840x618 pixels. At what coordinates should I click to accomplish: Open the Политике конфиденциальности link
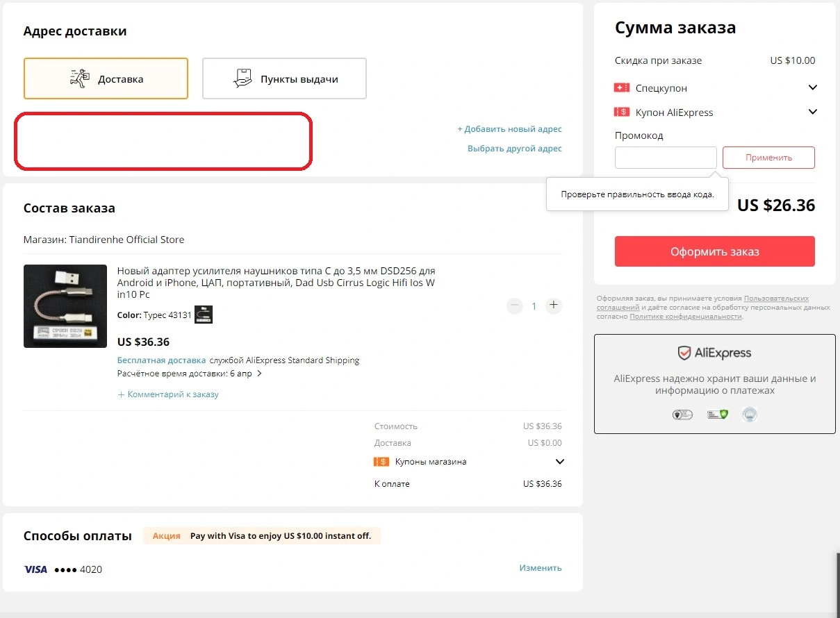685,316
